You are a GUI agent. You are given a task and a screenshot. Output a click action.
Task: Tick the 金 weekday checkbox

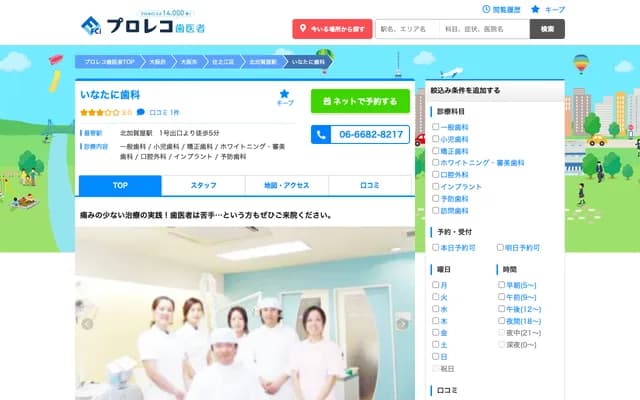pos(436,333)
